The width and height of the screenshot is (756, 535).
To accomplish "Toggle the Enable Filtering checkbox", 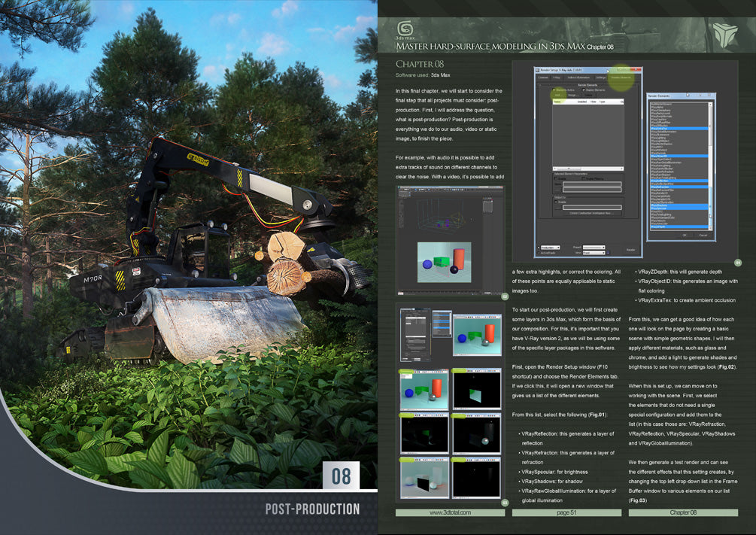I will pyautogui.click(x=583, y=178).
